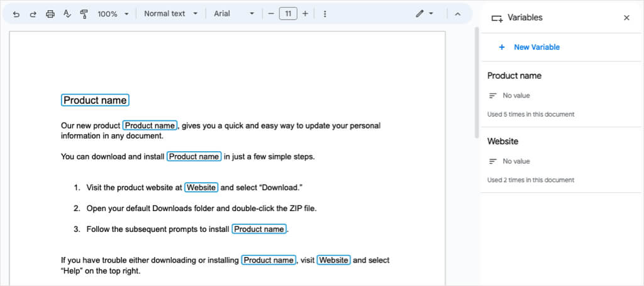The image size is (644, 286).
Task: Click the font size 11 field
Action: [x=288, y=14]
